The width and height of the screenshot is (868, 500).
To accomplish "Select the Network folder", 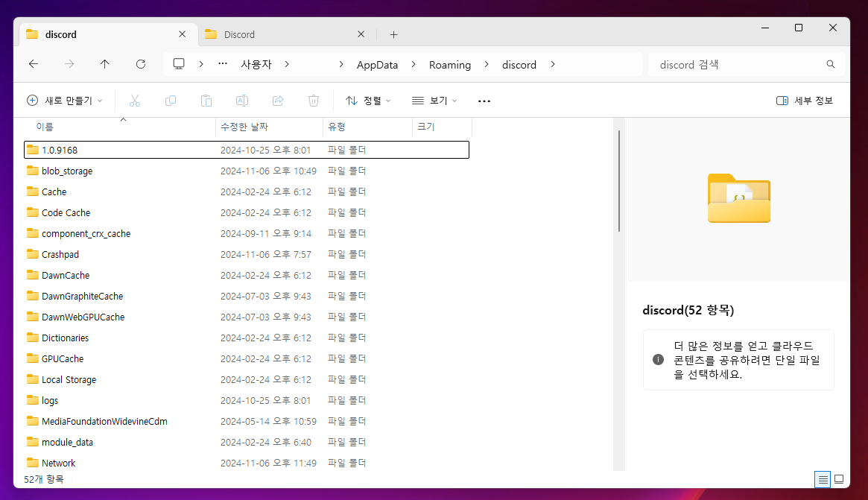I will tap(247, 463).
